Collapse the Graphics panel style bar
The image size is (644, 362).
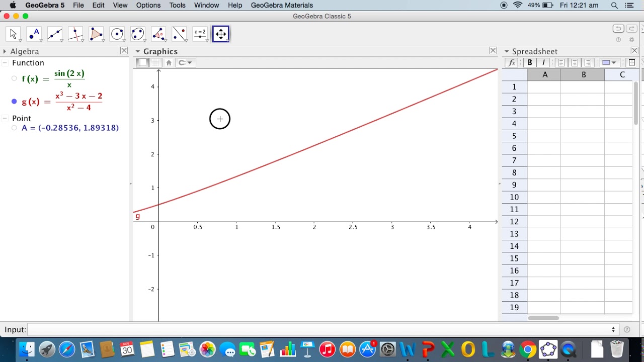point(137,51)
